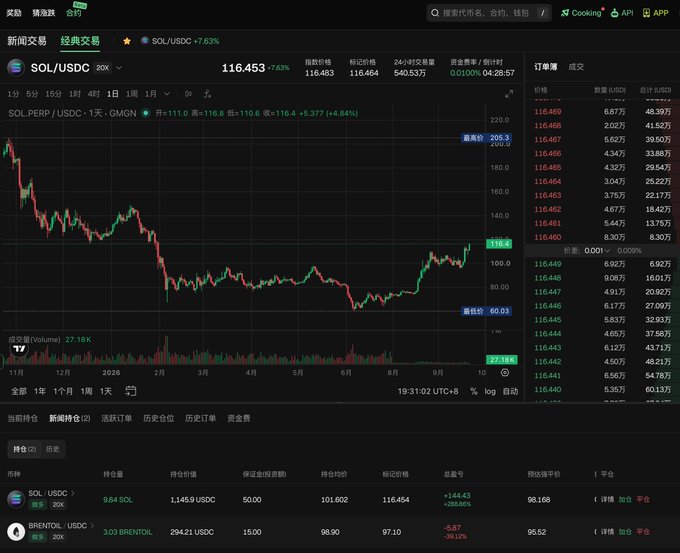The image size is (680, 553).
Task: Click 详情 for the SOL position
Action: click(607, 499)
